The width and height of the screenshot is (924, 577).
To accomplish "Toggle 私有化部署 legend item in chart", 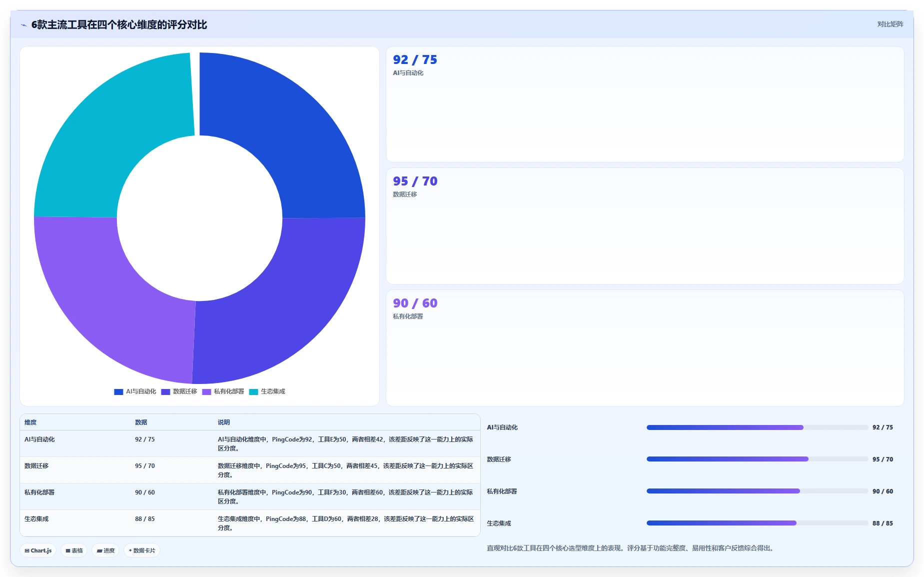I will tap(223, 391).
